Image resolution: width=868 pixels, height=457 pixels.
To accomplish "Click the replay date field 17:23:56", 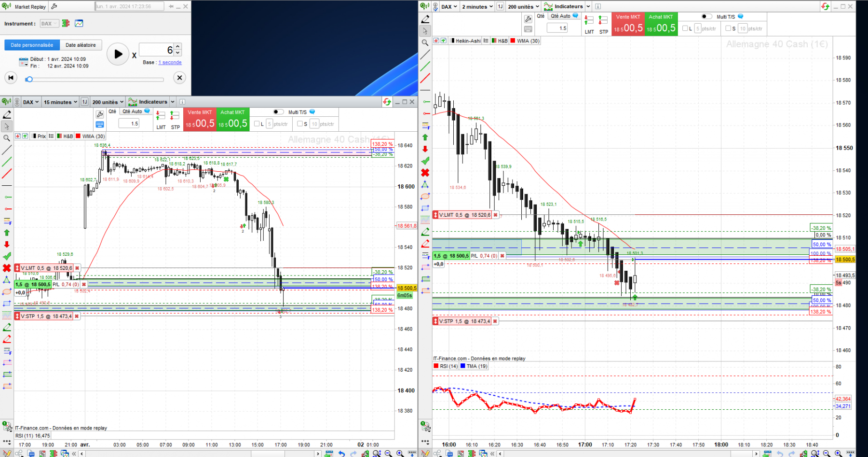I will (x=129, y=6).
